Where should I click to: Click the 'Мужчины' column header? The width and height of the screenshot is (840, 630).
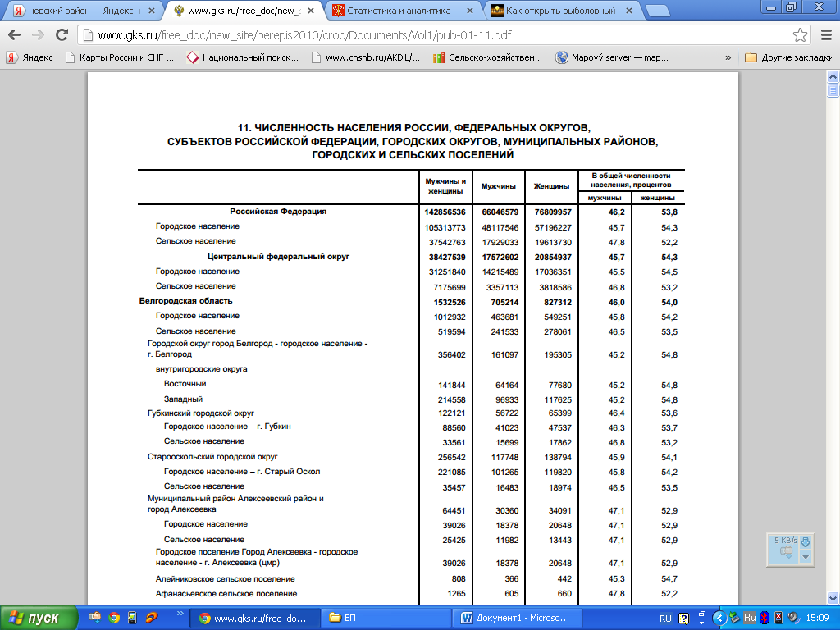click(498, 186)
